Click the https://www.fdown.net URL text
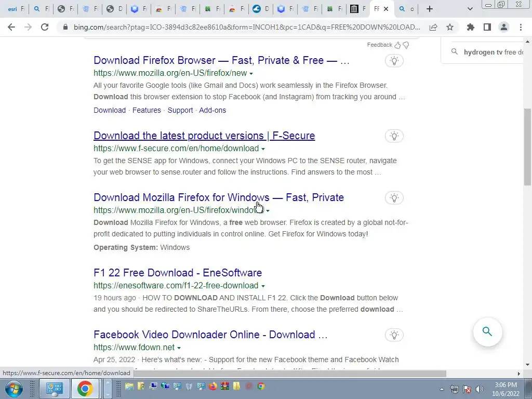The height and width of the screenshot is (399, 532). [134, 348]
